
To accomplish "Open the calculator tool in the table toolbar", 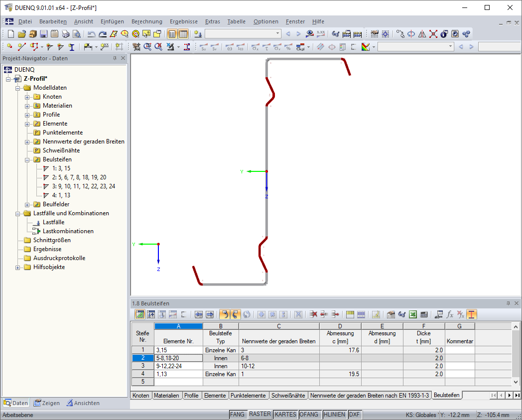I will point(423,314).
